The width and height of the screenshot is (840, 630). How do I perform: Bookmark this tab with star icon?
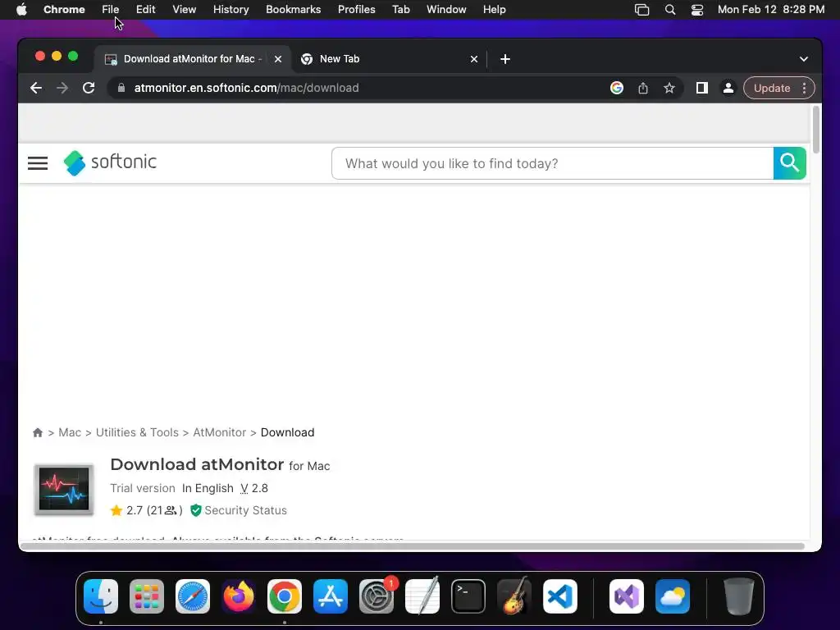669,88
